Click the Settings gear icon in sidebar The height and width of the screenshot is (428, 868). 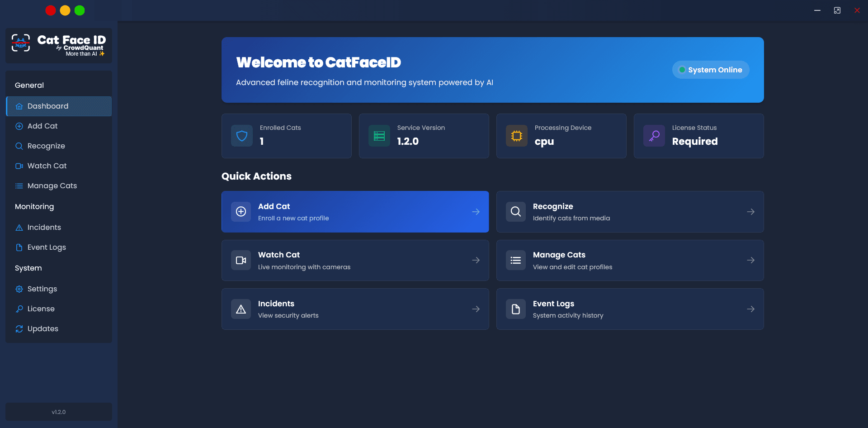click(19, 289)
